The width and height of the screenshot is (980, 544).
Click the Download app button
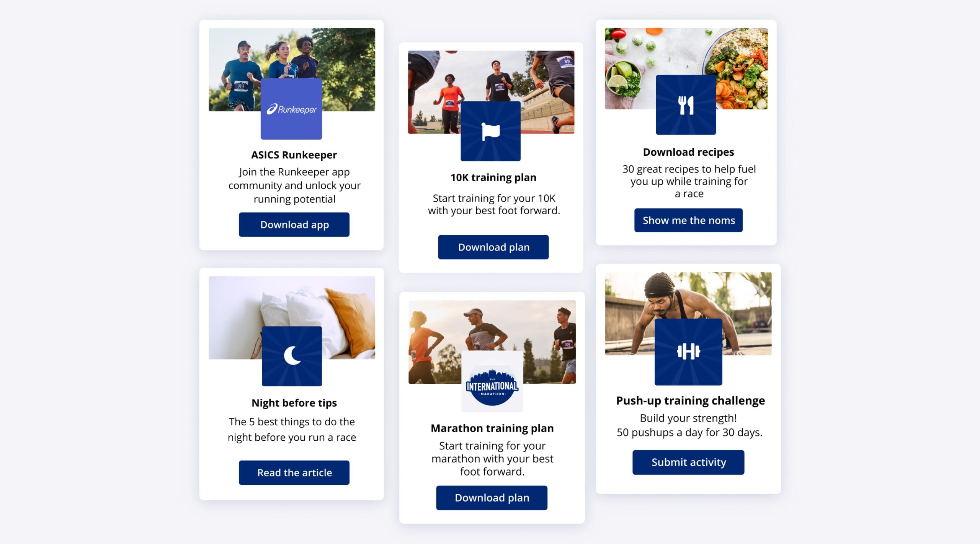[294, 225]
